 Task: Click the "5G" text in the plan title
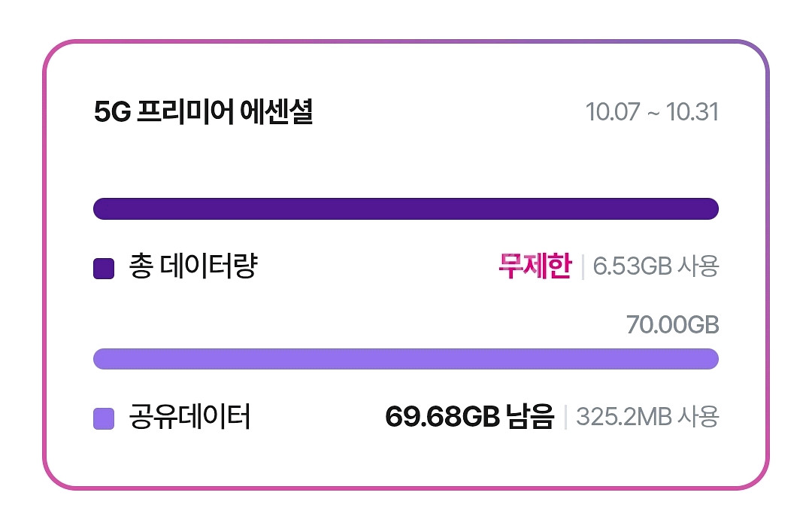coord(112,113)
